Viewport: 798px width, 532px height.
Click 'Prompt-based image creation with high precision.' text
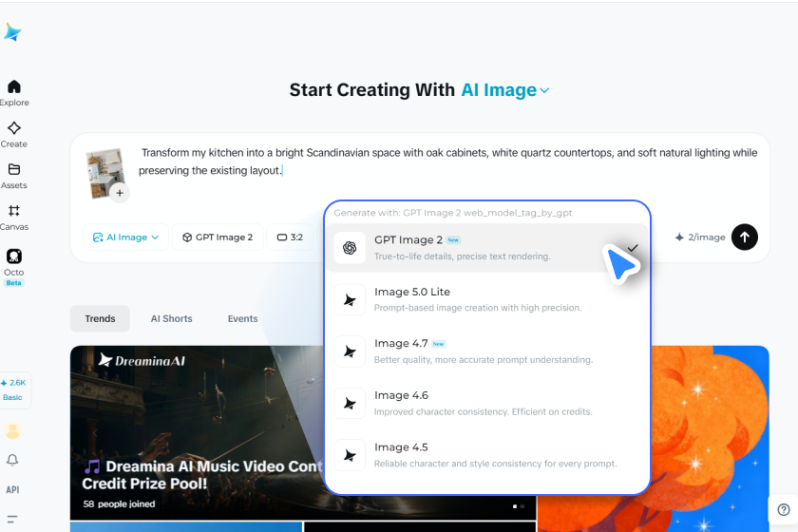coord(477,308)
